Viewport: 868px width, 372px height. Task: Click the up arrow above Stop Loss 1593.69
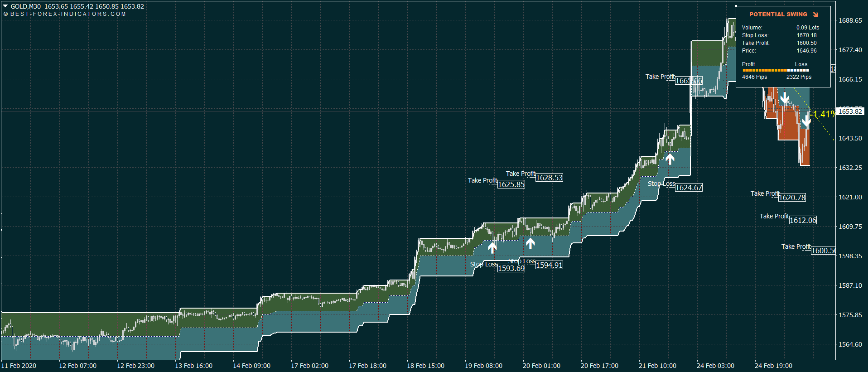[x=492, y=247]
